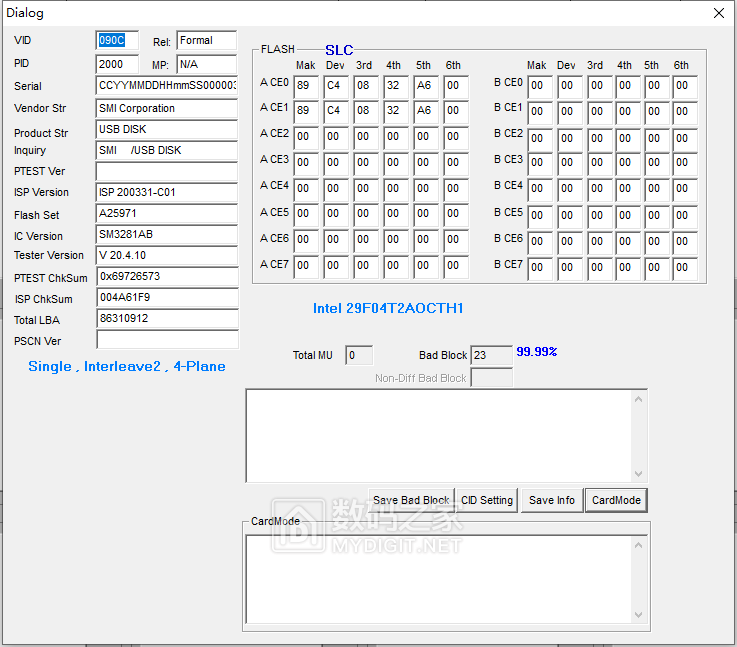Click the up arrow of CardMode scrollbar
Image resolution: width=737 pixels, height=647 pixels.
point(639,545)
